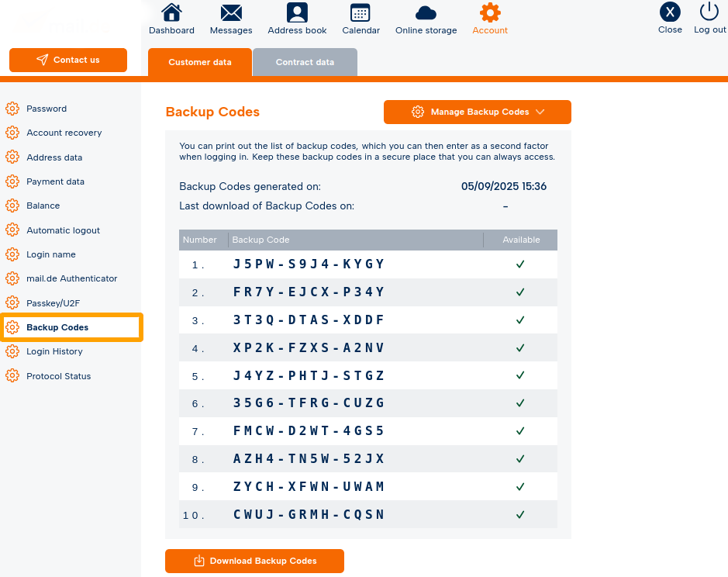Click the gear icon in Manage Backup Codes

pos(418,112)
